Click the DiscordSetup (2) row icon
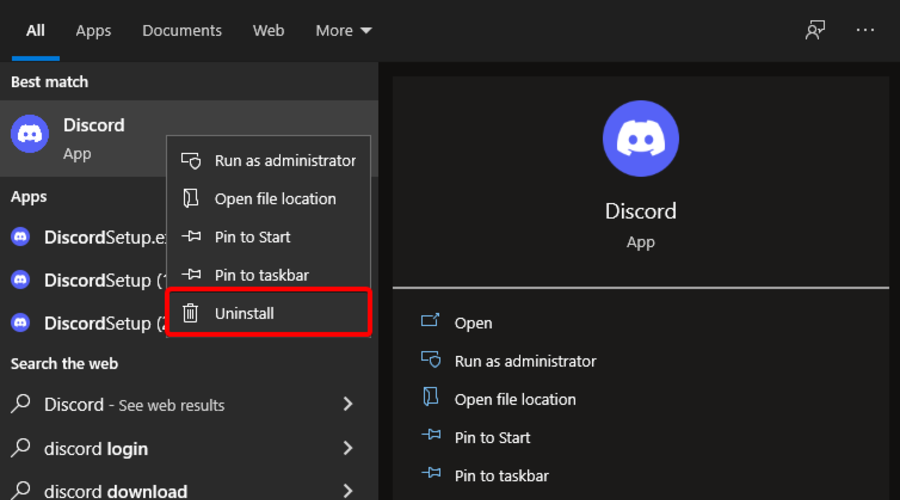Viewport: 900px width, 500px height. point(21,323)
